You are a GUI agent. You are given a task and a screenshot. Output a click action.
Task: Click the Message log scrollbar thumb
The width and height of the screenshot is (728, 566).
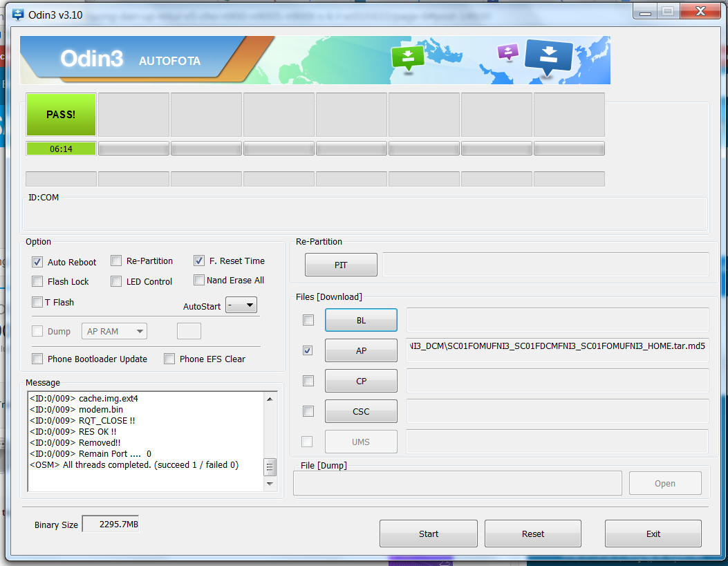(x=270, y=467)
